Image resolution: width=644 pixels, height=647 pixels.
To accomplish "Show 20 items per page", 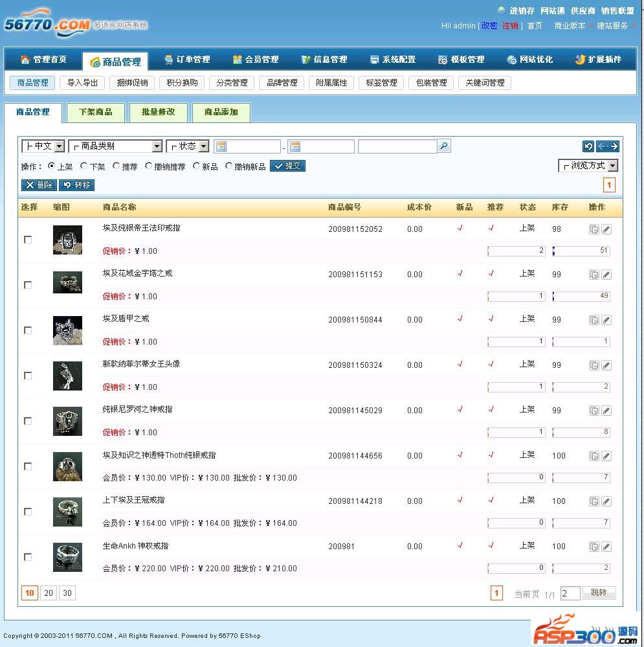I will point(49,593).
